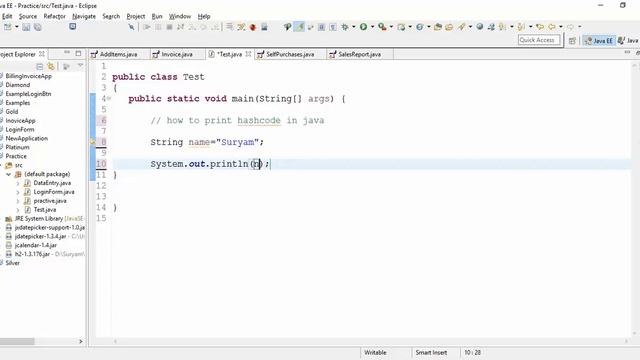Screen dimensions: 640x360
Task: Expand the LoginForm.java tree node
Action: click(18, 192)
